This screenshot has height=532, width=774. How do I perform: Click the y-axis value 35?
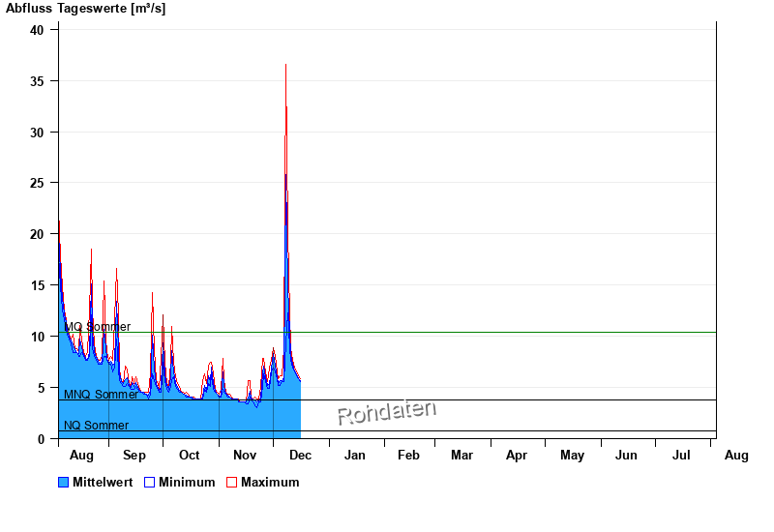point(37,81)
